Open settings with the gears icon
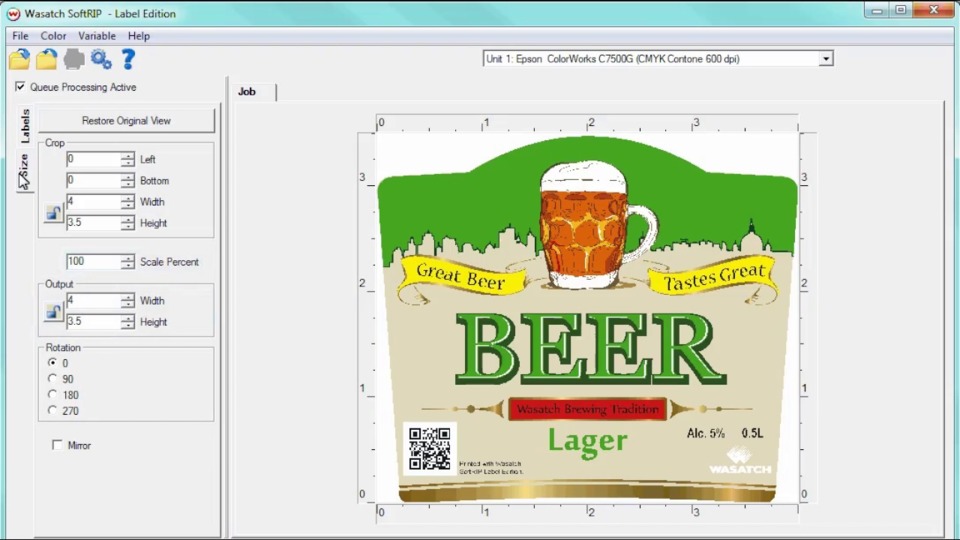The height and width of the screenshot is (540, 960). (101, 60)
